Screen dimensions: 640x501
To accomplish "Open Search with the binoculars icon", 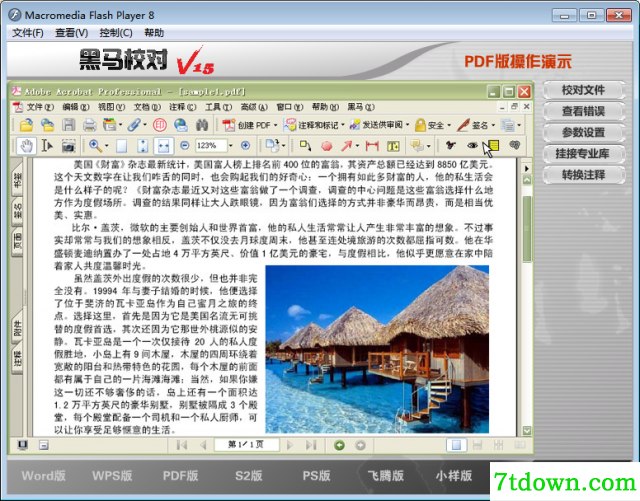I will click(202, 125).
